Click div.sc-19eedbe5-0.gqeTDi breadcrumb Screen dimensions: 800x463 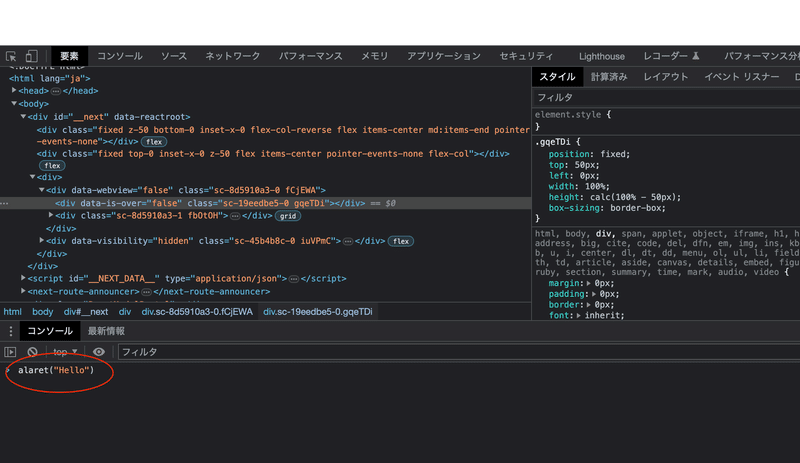[318, 312]
